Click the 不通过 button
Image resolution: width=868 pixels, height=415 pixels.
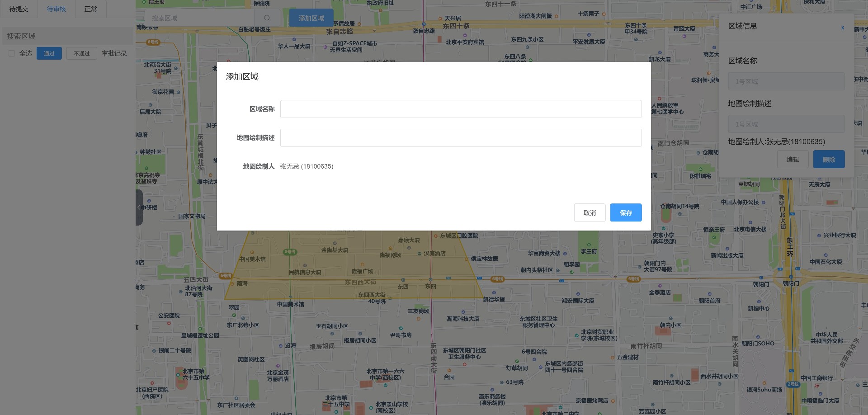pyautogui.click(x=81, y=53)
